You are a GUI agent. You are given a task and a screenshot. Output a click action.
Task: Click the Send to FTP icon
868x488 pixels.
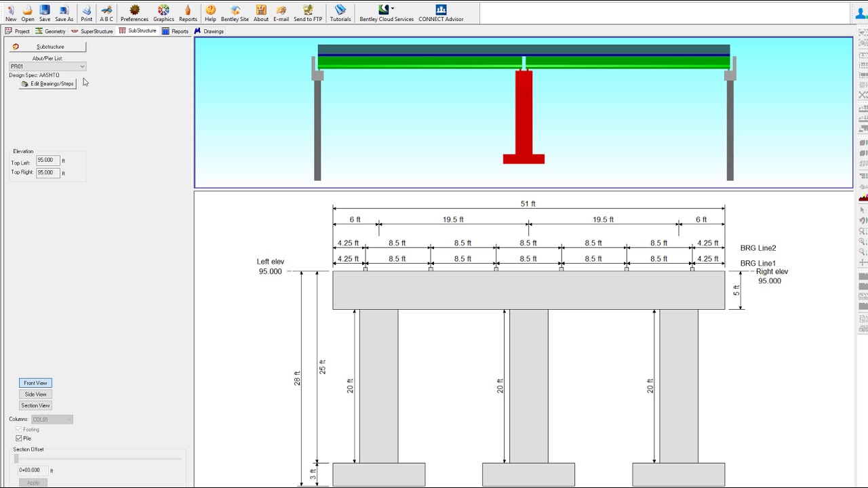[x=308, y=13]
